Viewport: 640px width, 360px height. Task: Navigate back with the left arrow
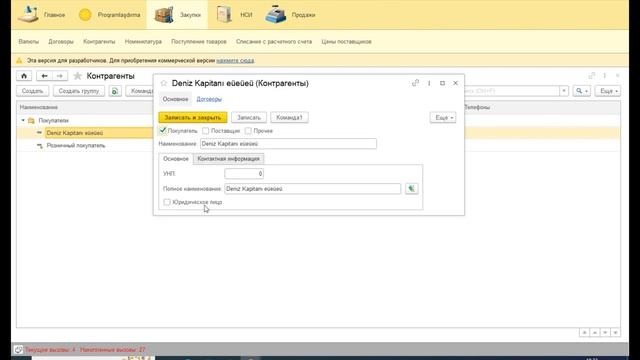pyautogui.click(x=44, y=76)
